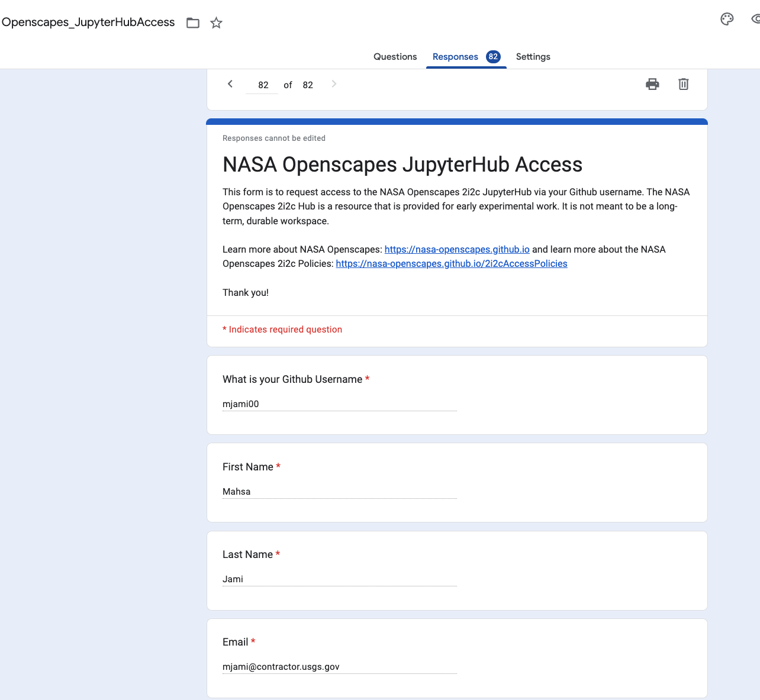This screenshot has height=700, width=760.
Task: Click the First Name answer Mahsa
Action: pos(340,492)
